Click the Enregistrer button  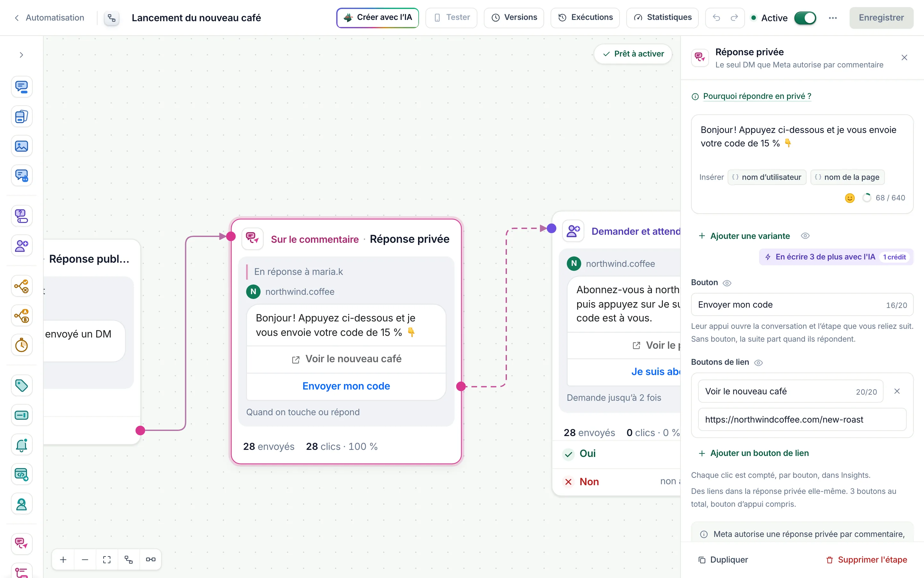881,18
